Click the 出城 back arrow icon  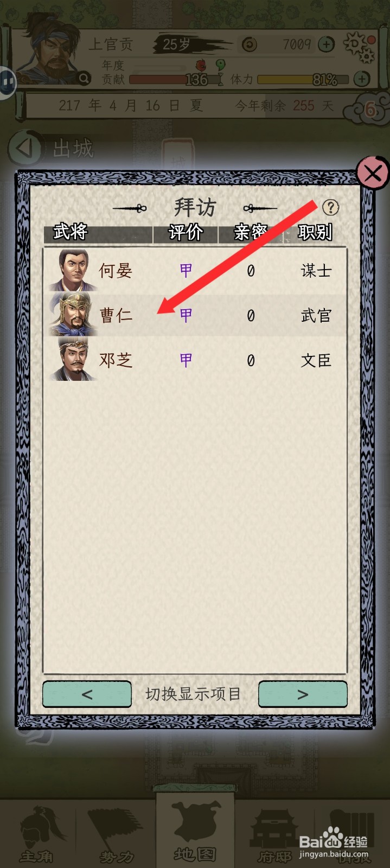25,148
